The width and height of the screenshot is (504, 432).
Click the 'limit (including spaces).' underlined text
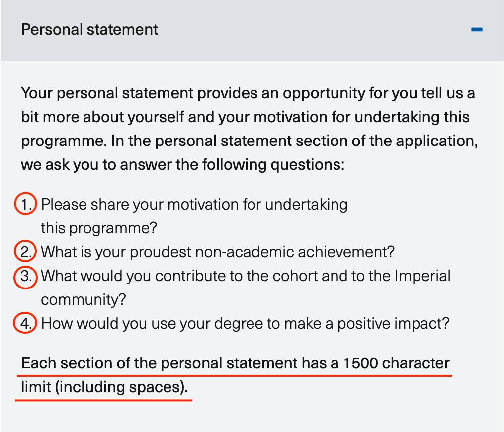coord(104,387)
